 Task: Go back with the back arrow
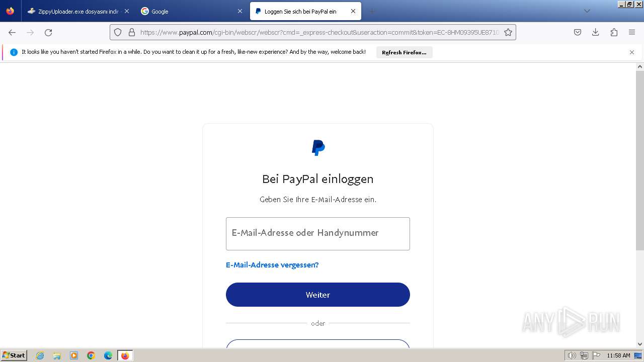pyautogui.click(x=12, y=32)
